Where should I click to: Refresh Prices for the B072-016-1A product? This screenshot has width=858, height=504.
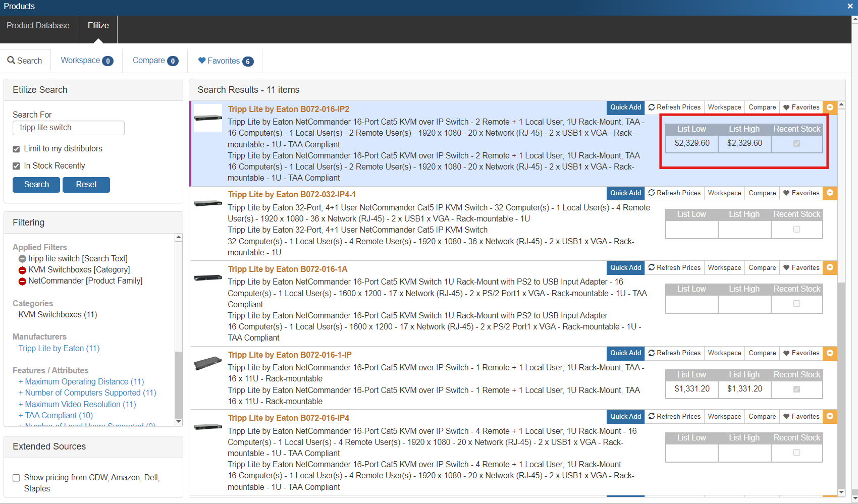[674, 268]
